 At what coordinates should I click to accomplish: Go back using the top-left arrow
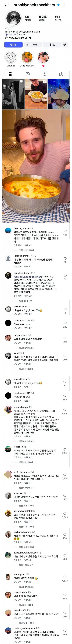click(x=6, y=5)
